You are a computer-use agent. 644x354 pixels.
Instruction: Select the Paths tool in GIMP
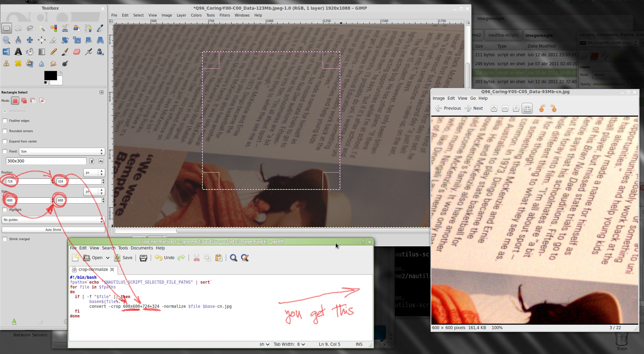[88, 28]
